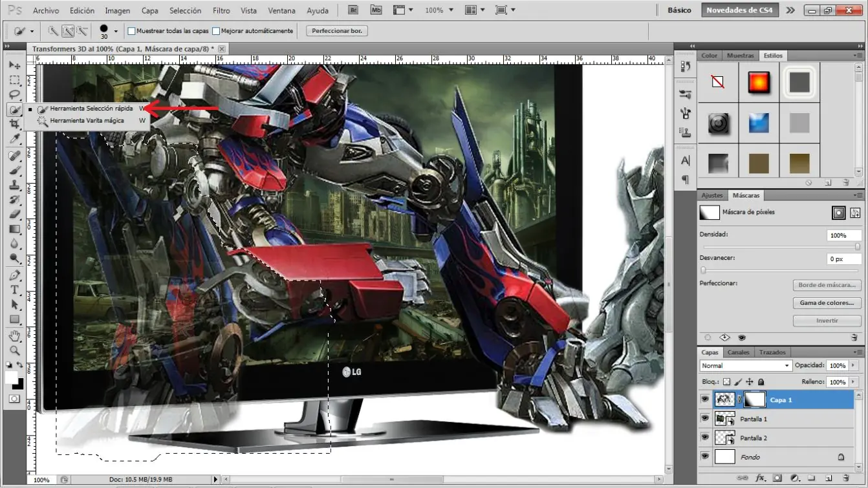Toggle mask visibility eye in Máscaras panel
The height and width of the screenshot is (488, 868).
click(x=741, y=338)
